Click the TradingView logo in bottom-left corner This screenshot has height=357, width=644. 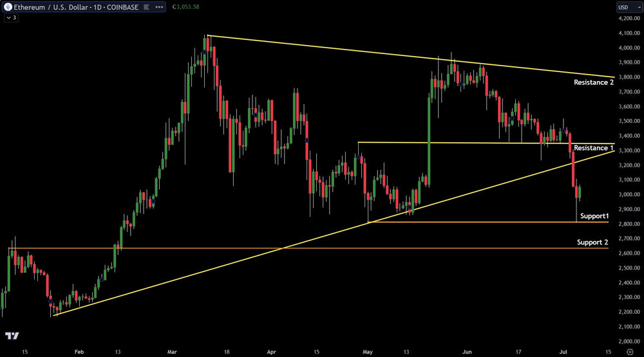(x=11, y=336)
